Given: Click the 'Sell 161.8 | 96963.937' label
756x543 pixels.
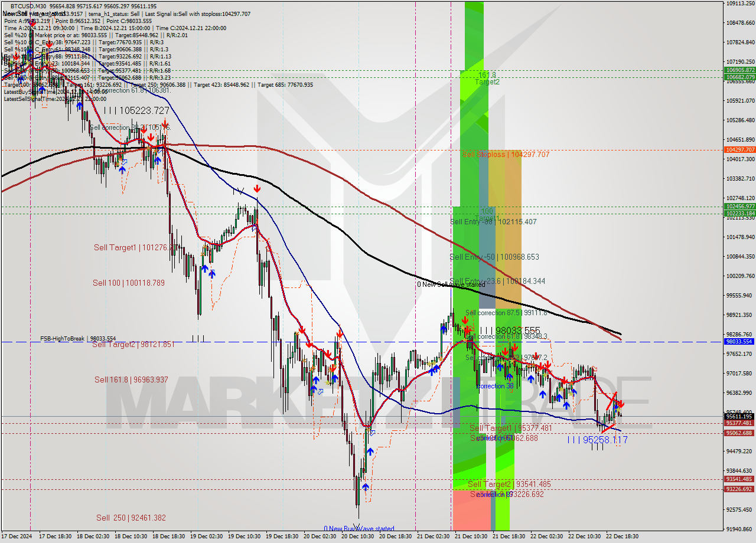Looking at the screenshot, I should (131, 380).
